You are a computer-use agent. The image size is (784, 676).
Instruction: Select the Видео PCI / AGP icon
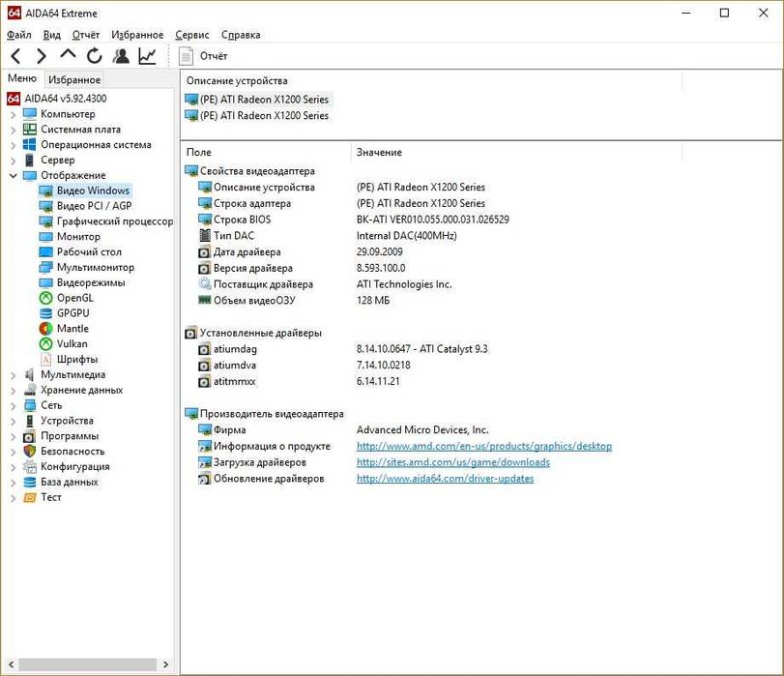45,206
